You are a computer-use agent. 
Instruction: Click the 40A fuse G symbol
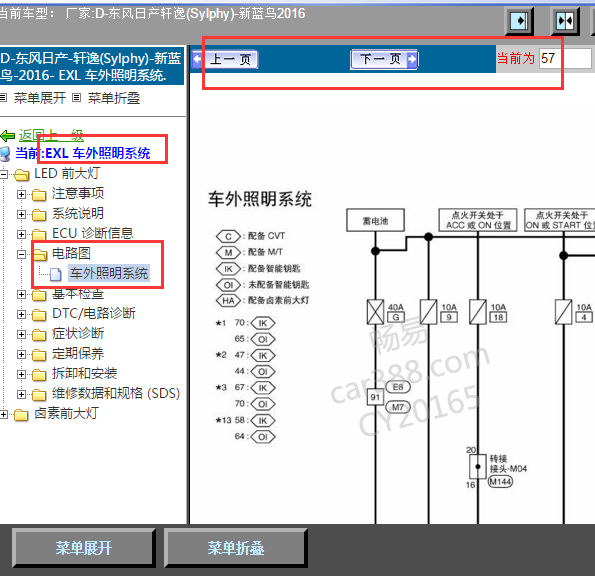(375, 312)
